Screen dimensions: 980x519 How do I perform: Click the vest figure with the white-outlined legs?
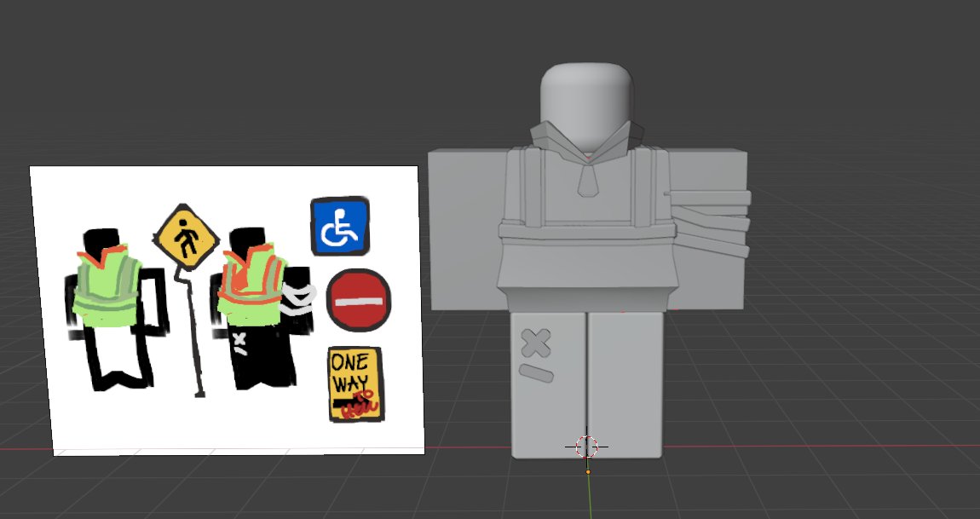(116, 309)
